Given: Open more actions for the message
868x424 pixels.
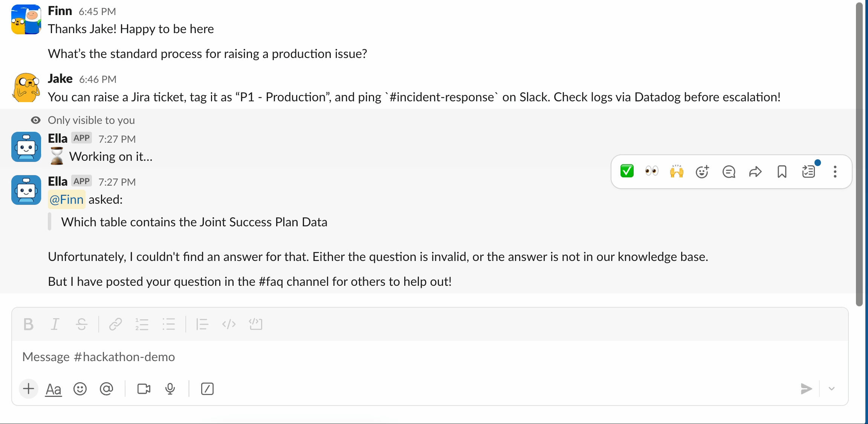Looking at the screenshot, I should (x=835, y=172).
